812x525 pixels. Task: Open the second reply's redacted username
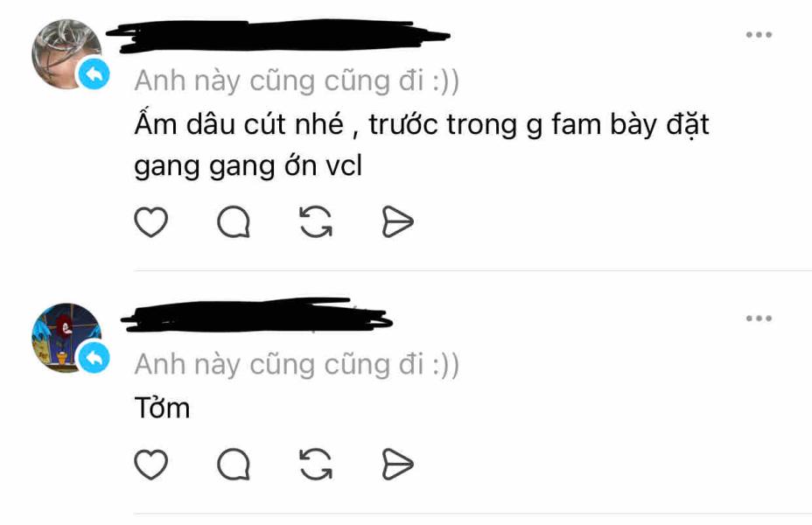pos(257,315)
